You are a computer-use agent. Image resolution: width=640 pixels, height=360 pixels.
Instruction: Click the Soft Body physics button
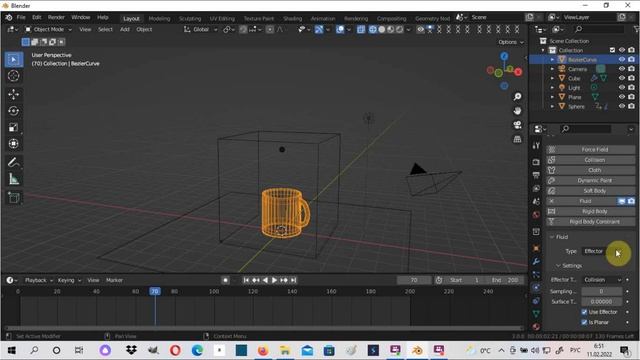(591, 191)
